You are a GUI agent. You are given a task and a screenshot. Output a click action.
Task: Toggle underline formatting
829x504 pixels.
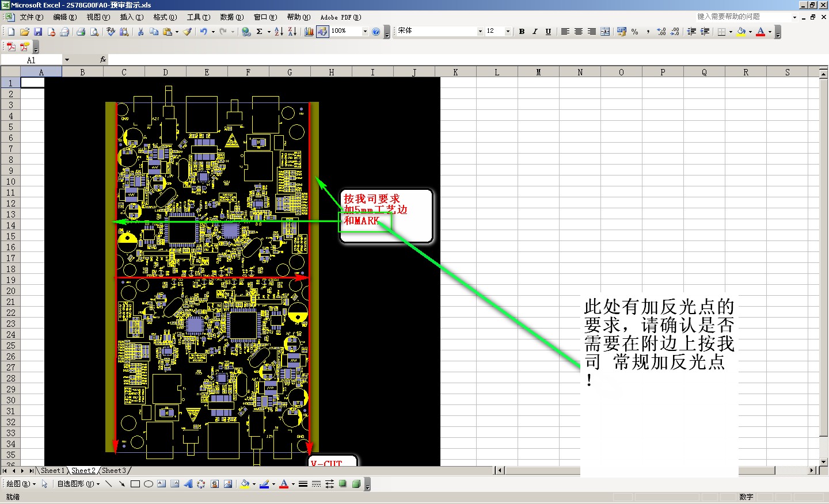click(x=548, y=32)
